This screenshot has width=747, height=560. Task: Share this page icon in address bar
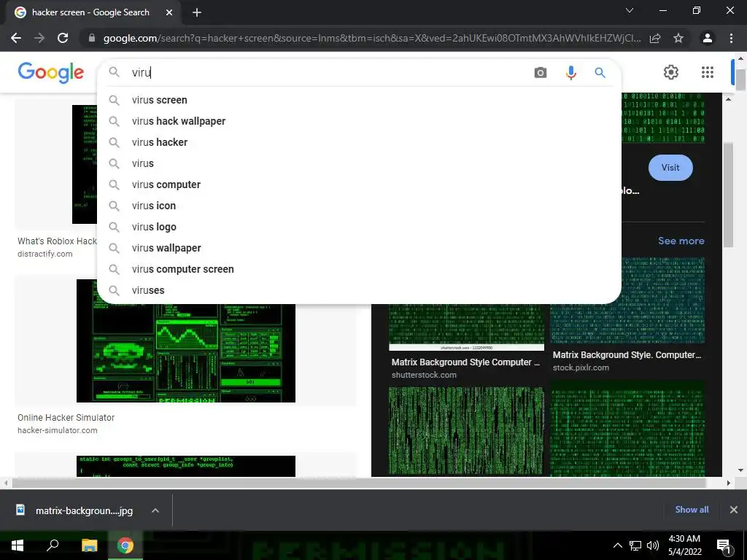(x=655, y=38)
